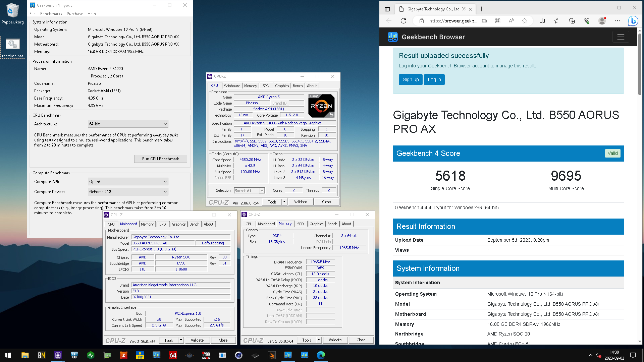This screenshot has width=644, height=362.
Task: Click Close button in CPU-Z Memory window
Action: pyautogui.click(x=361, y=340)
